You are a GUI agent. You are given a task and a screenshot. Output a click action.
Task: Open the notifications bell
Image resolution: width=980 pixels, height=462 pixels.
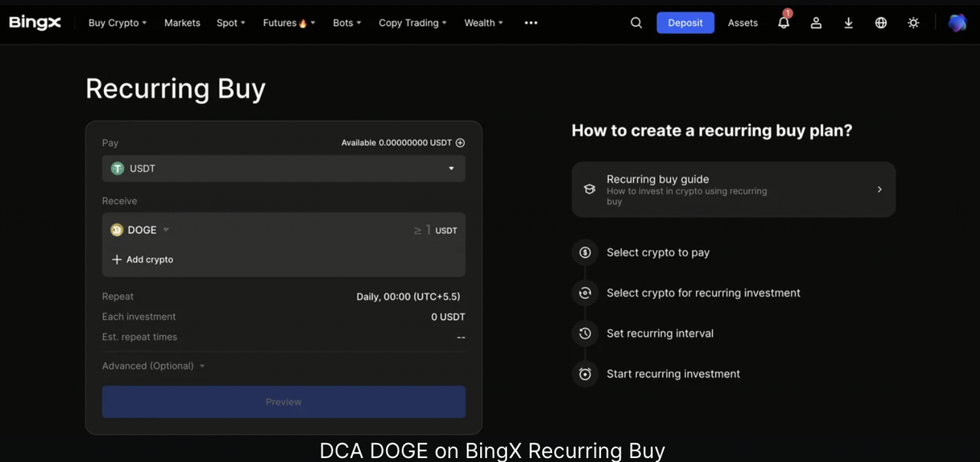[783, 23]
